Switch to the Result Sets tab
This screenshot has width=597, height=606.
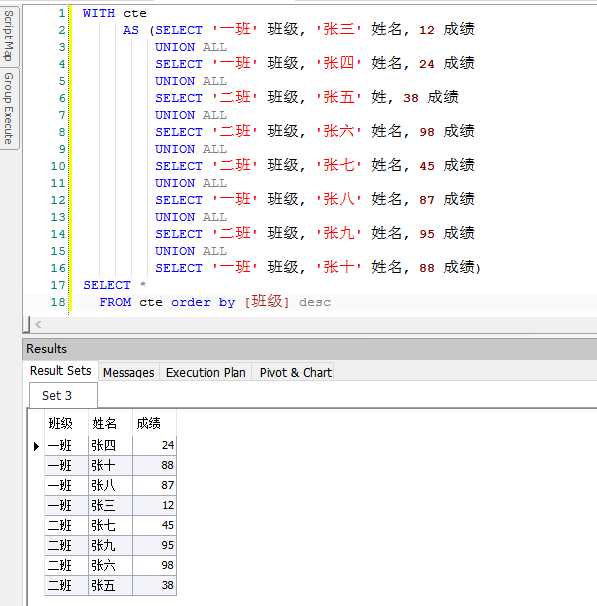[61, 371]
